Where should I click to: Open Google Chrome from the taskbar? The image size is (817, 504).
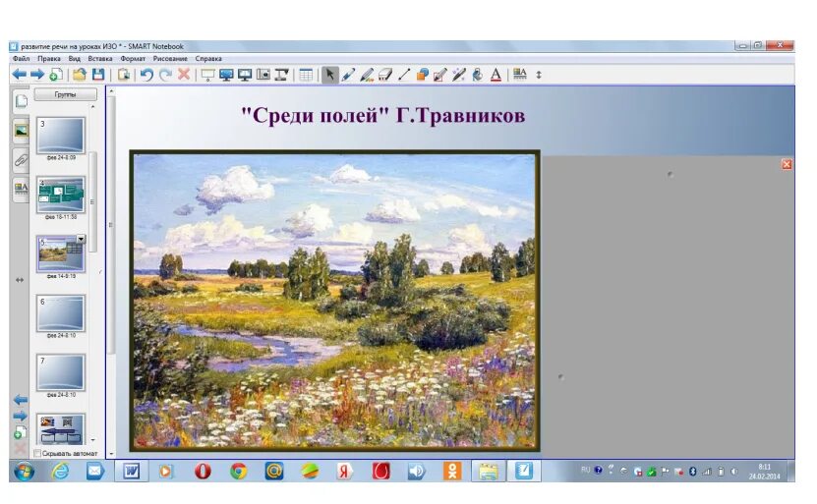pos(239,472)
